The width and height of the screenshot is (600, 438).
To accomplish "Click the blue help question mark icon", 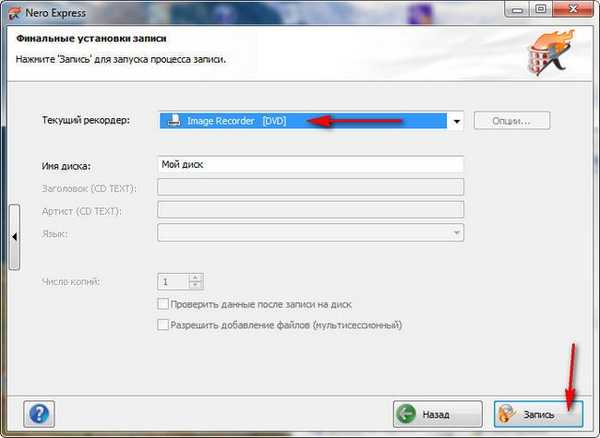I will pyautogui.click(x=39, y=414).
